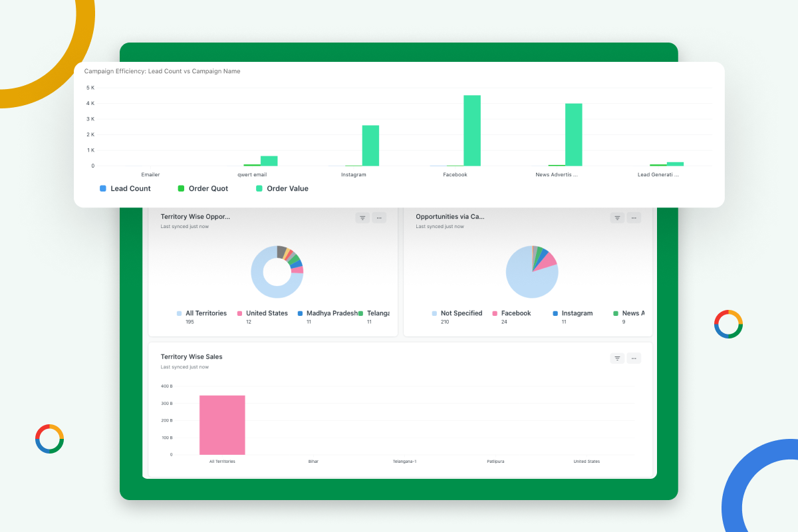Screen dimensions: 798x532
Task: Click the pink All Territories sales bar
Action: coord(222,425)
